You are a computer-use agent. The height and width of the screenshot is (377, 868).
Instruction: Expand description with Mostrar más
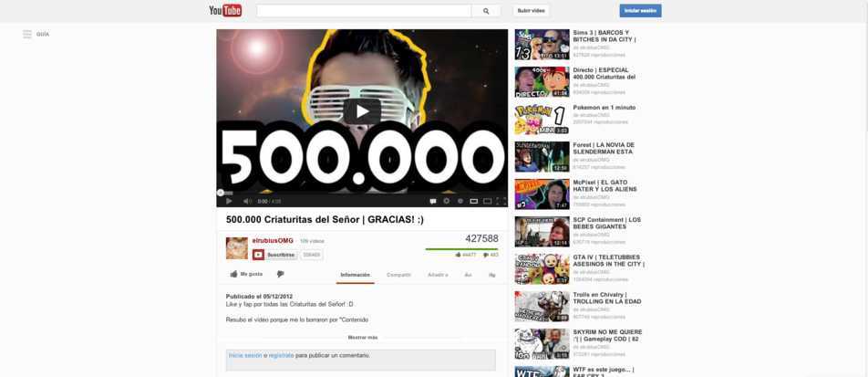pyautogui.click(x=363, y=337)
